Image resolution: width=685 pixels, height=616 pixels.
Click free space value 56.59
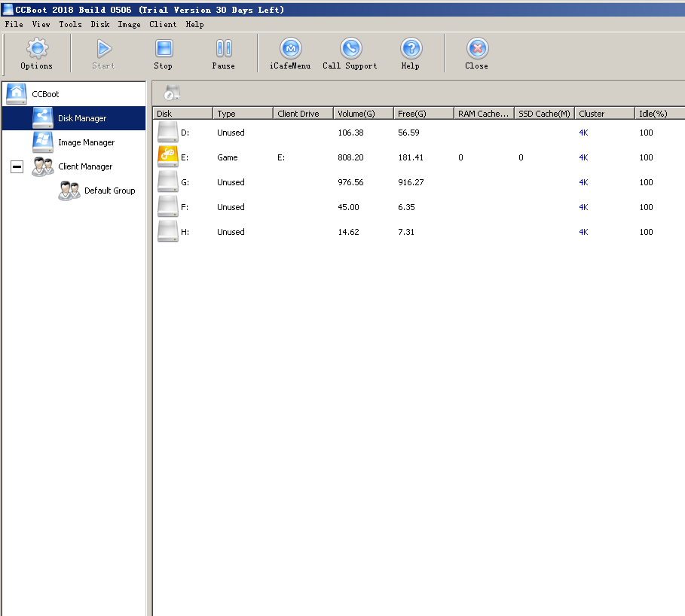click(x=408, y=133)
